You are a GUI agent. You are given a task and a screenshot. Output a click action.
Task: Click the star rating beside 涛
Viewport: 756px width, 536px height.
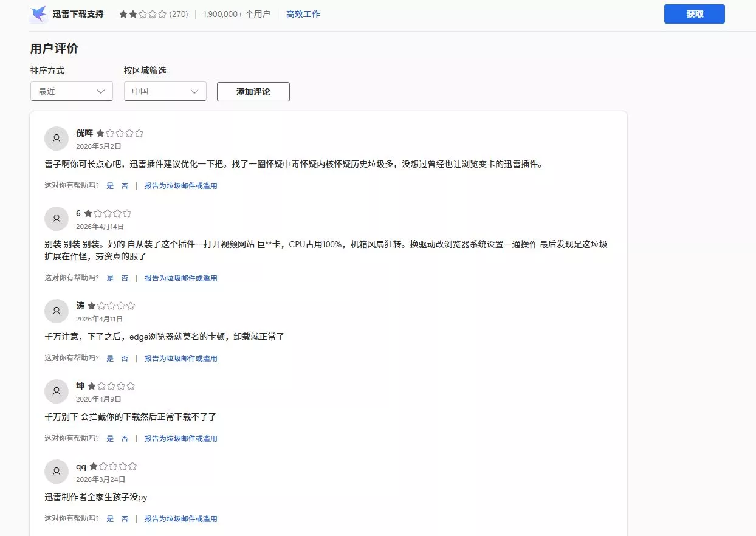[x=111, y=306]
